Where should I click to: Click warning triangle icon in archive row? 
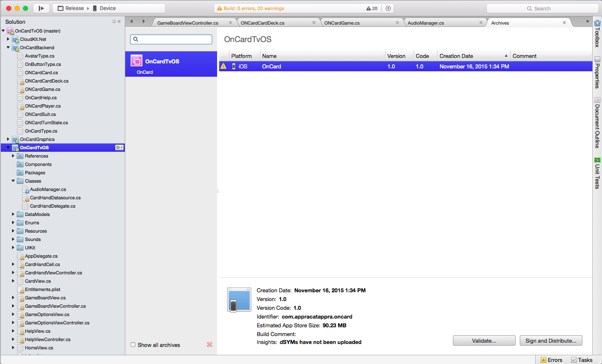click(x=223, y=66)
